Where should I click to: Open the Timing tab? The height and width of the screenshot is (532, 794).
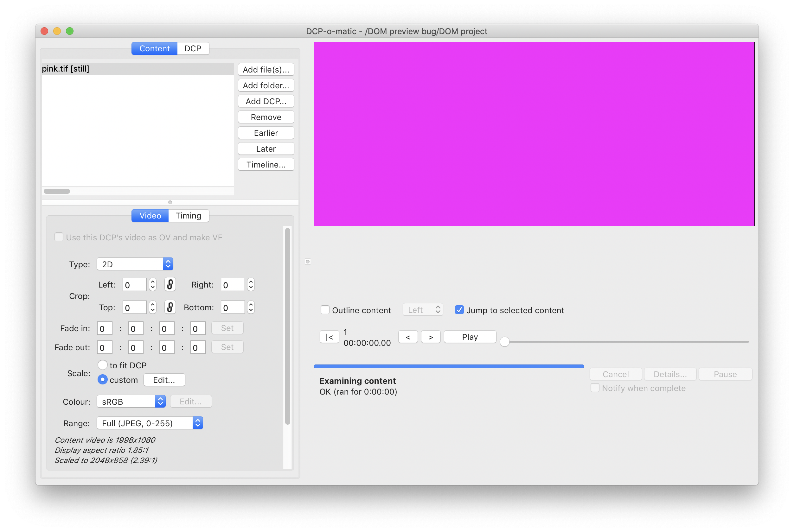(x=189, y=216)
